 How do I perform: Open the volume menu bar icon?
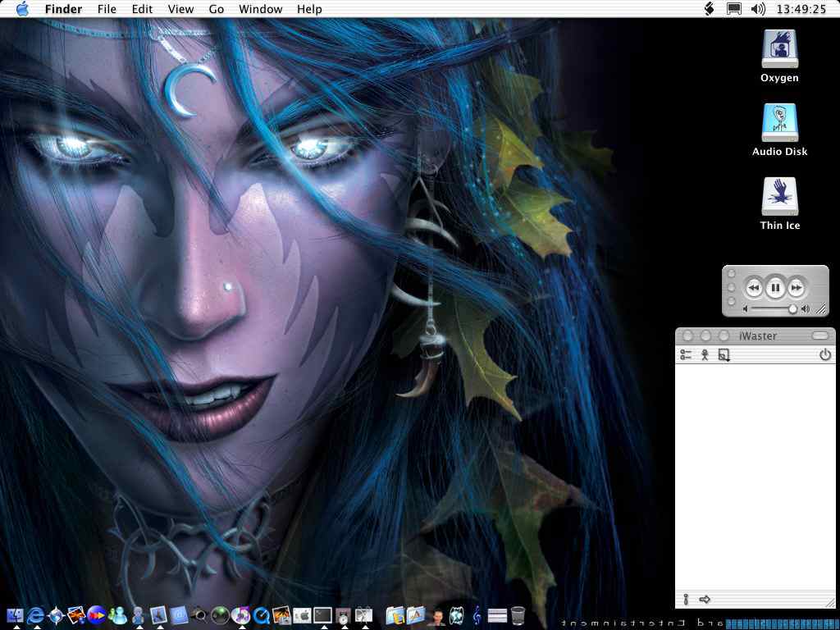tap(758, 8)
